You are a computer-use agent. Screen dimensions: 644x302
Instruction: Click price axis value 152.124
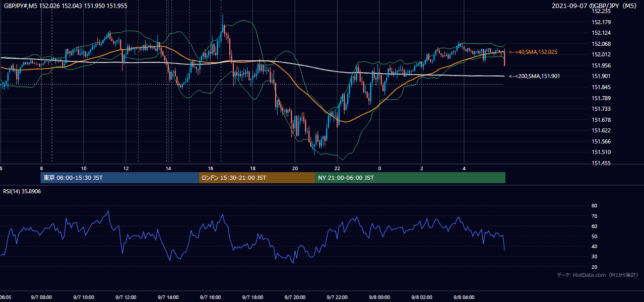(x=601, y=33)
